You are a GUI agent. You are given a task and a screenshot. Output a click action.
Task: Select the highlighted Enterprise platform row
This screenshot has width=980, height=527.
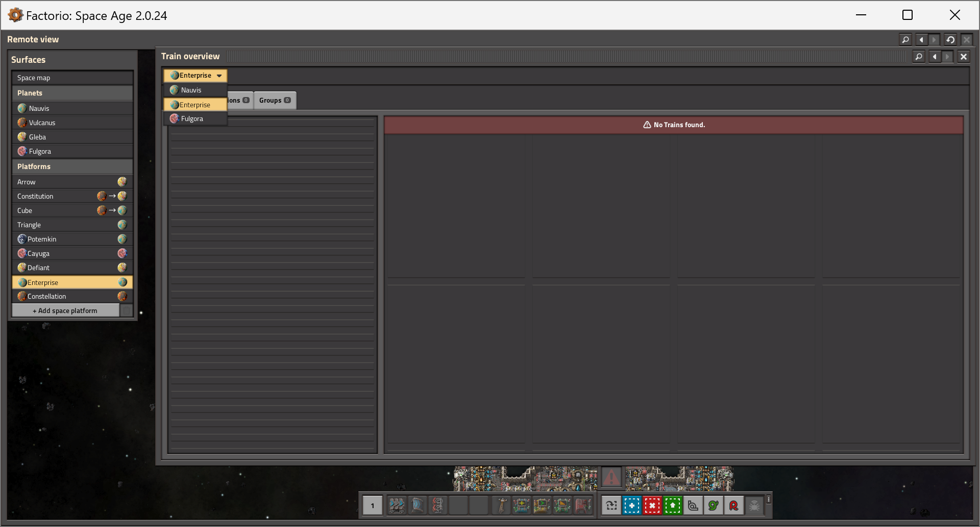click(x=72, y=282)
